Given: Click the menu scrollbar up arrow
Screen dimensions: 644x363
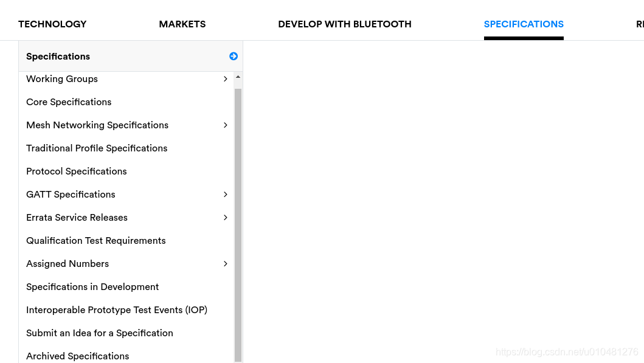Looking at the screenshot, I should (x=238, y=77).
